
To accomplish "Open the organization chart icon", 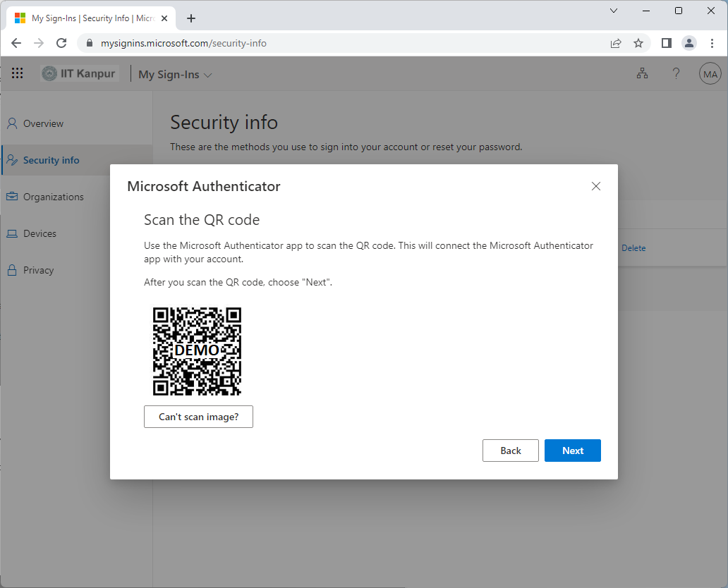I will coord(642,73).
